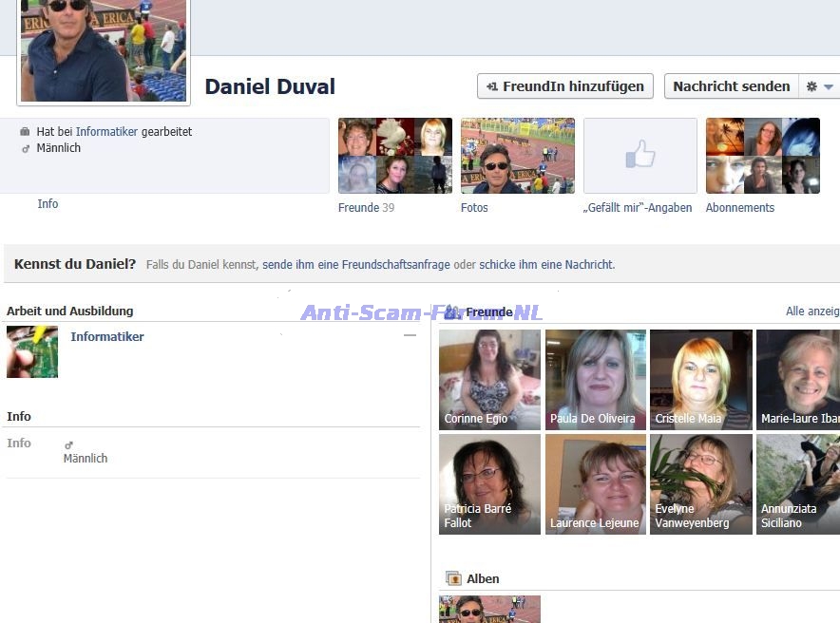Show all friends via "Alle anzeigen"
The width and height of the screenshot is (840, 623).
811,311
